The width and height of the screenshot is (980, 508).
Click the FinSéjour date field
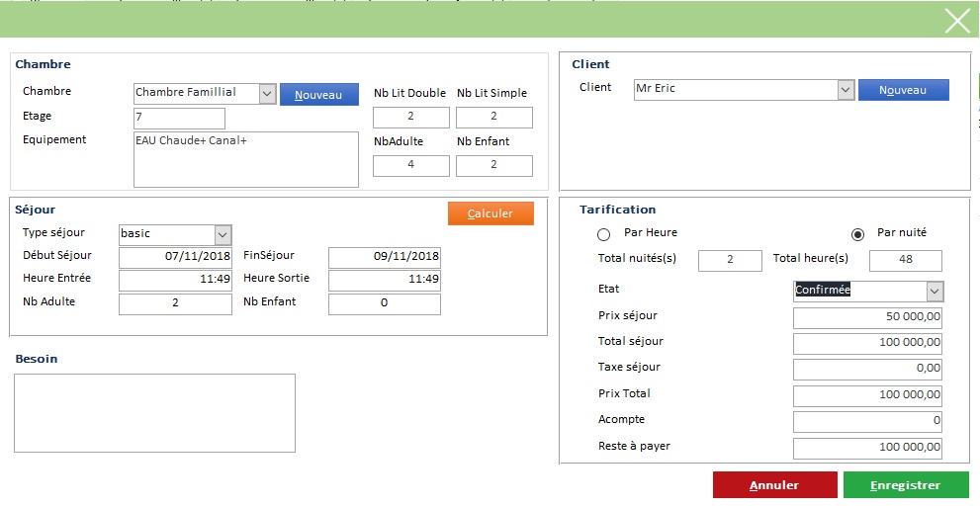(384, 257)
